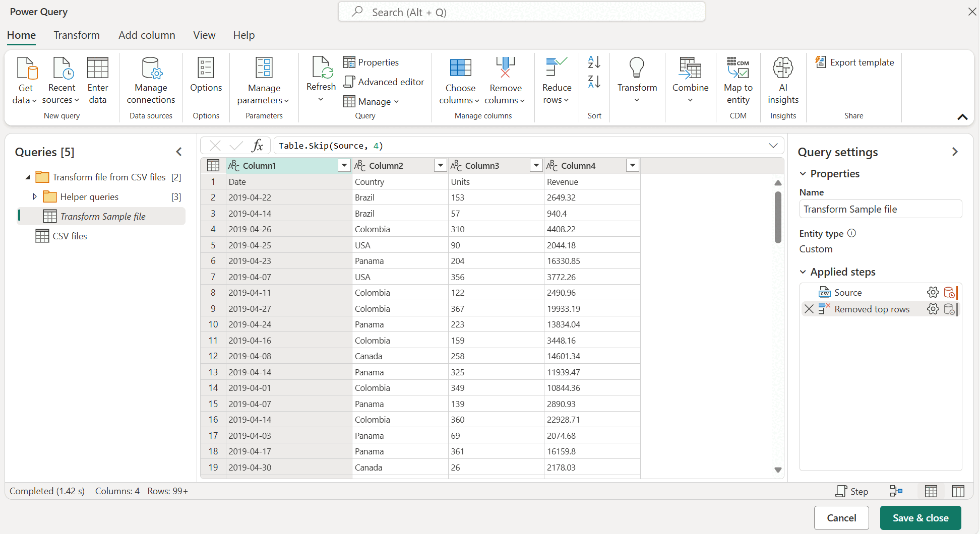Switch to the Transform tab
Viewport: 980px width, 534px height.
(77, 35)
